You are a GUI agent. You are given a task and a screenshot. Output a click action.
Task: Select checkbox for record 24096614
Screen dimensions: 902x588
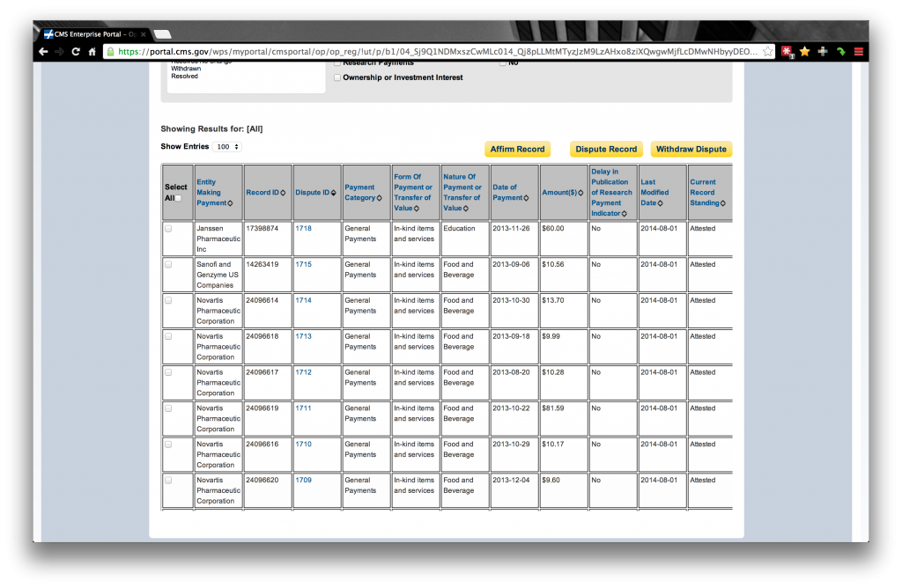[168, 301]
